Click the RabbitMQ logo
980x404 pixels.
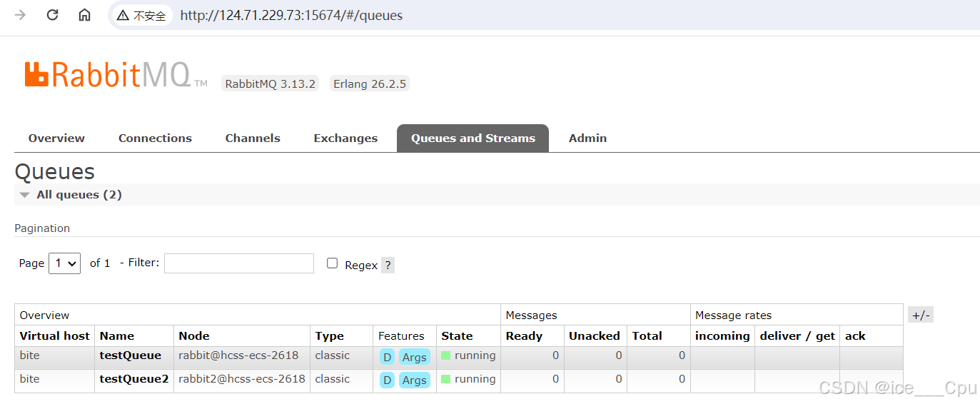[116, 75]
